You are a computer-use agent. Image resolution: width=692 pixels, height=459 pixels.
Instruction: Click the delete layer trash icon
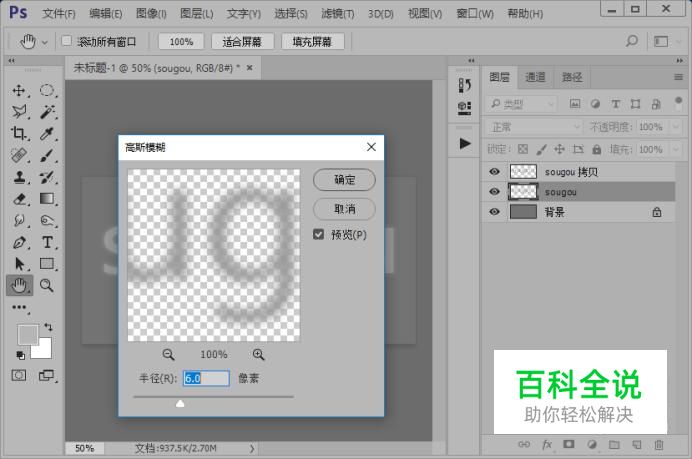click(x=659, y=444)
